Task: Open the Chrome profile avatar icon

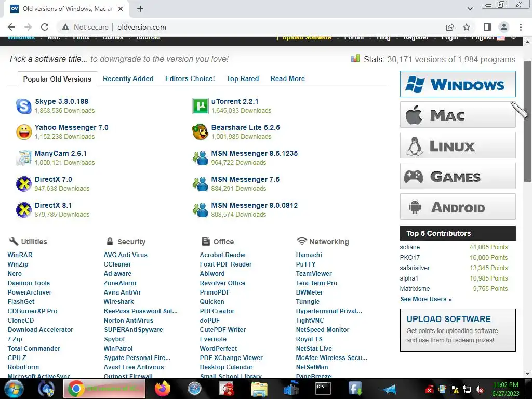Action: [504, 27]
